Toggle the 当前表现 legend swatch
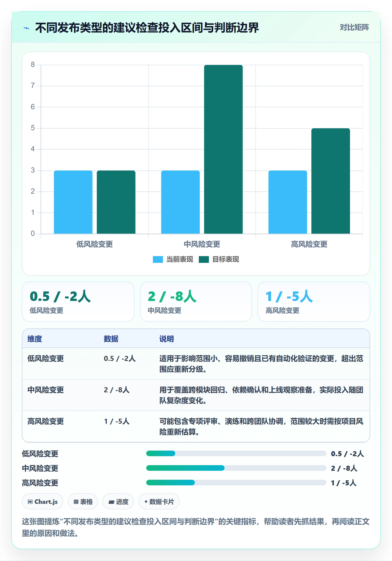The width and height of the screenshot is (392, 561). click(x=158, y=259)
